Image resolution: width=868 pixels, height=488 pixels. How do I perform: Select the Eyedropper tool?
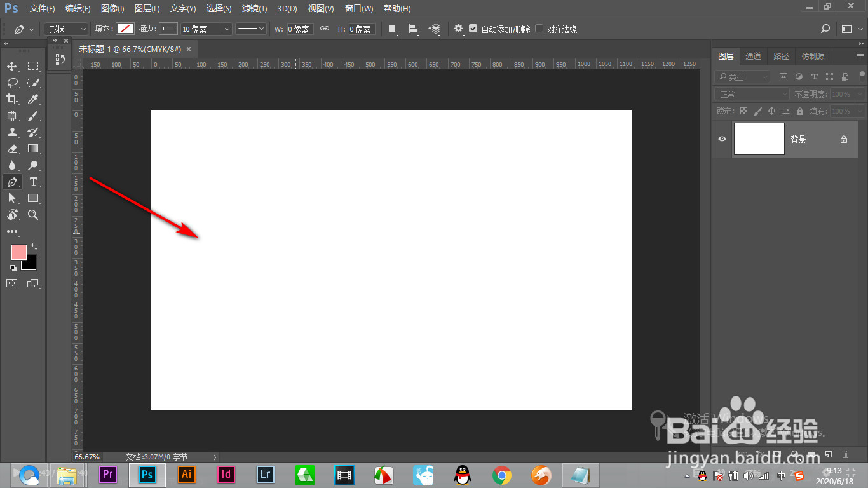pos(33,99)
